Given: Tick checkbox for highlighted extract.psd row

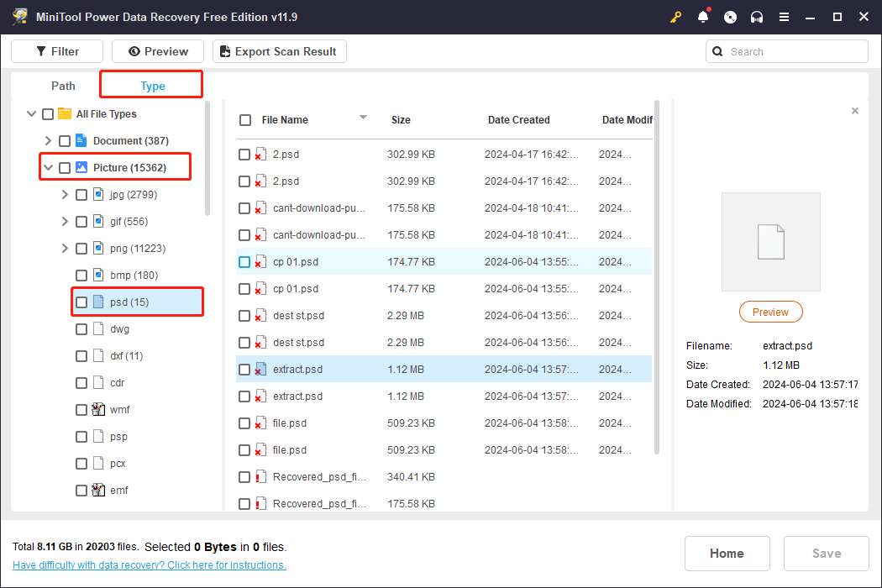Looking at the screenshot, I should coord(244,370).
